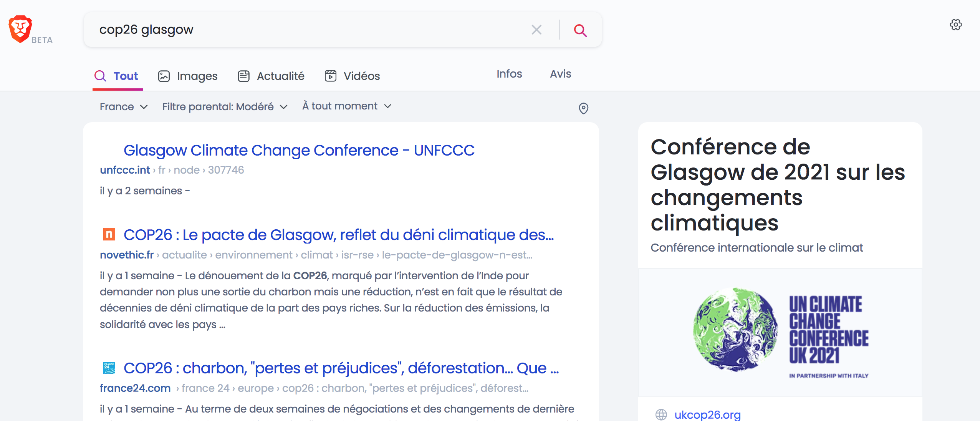Click the location pin icon

click(x=583, y=108)
